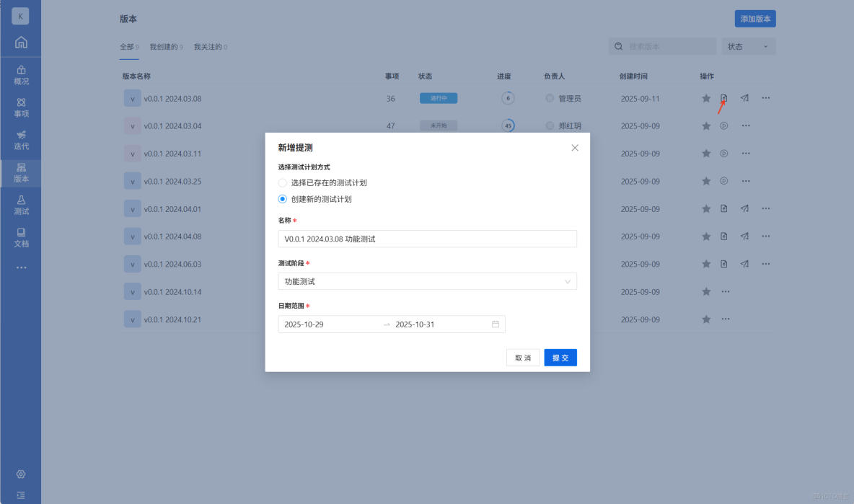This screenshot has width=854, height=504.
Task: Click the send/release icon for v0.0.1 2024.04.01
Action: click(744, 208)
